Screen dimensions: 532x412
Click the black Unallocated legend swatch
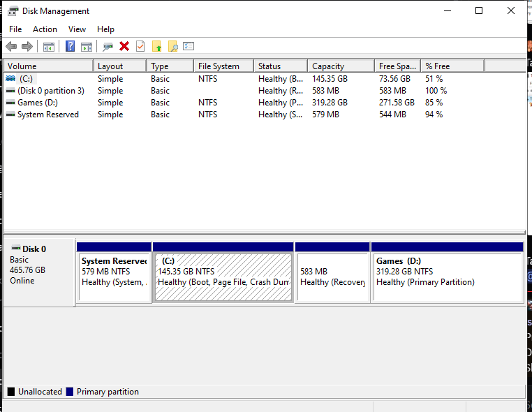[x=11, y=392]
